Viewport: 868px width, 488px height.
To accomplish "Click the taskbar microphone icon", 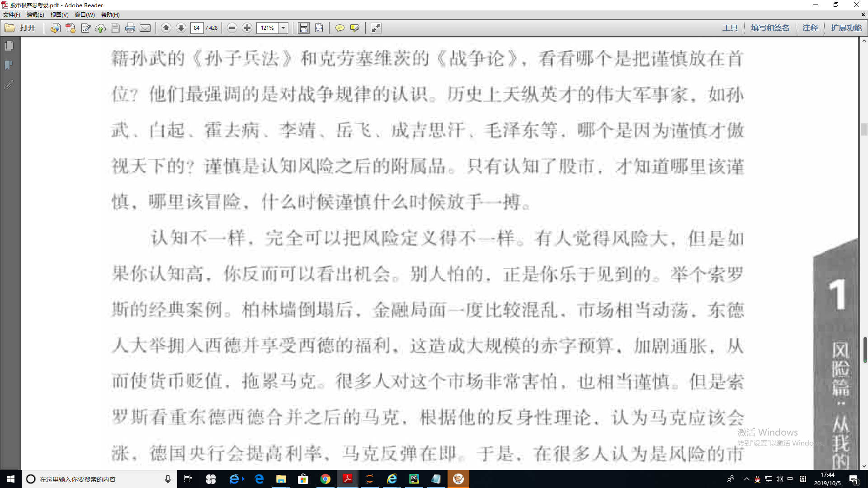I will pos(168,479).
